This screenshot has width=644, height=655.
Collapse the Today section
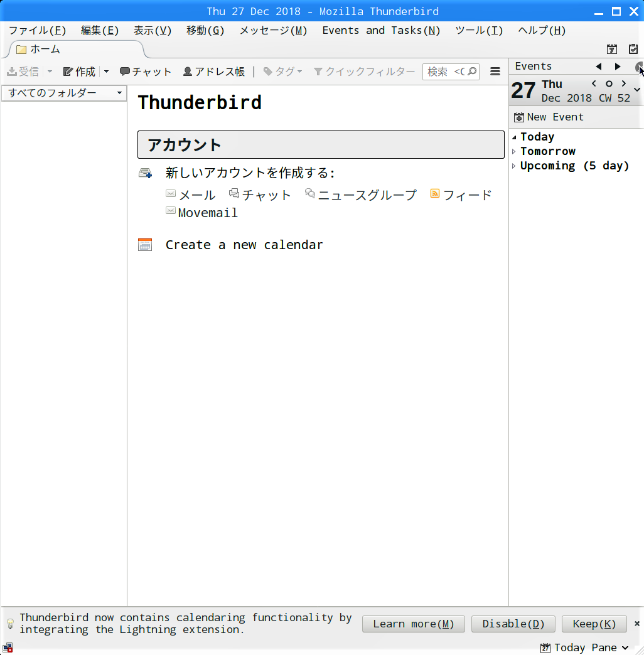point(515,137)
